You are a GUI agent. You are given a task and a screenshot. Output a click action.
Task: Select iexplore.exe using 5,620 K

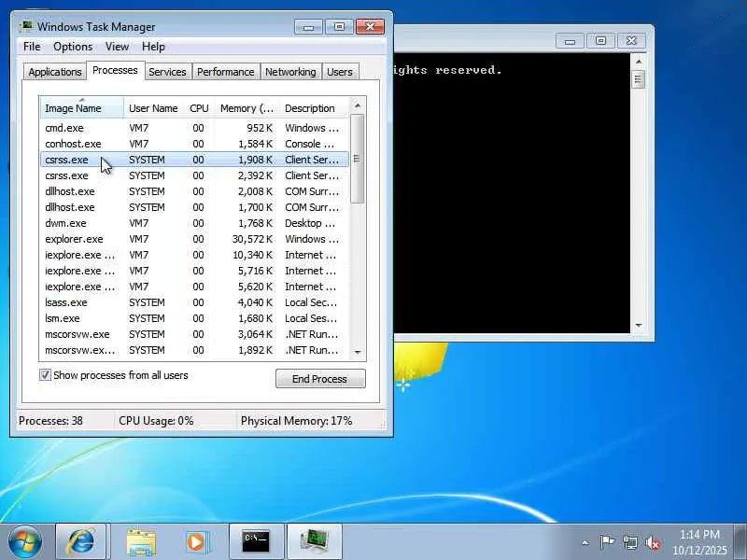point(194,287)
